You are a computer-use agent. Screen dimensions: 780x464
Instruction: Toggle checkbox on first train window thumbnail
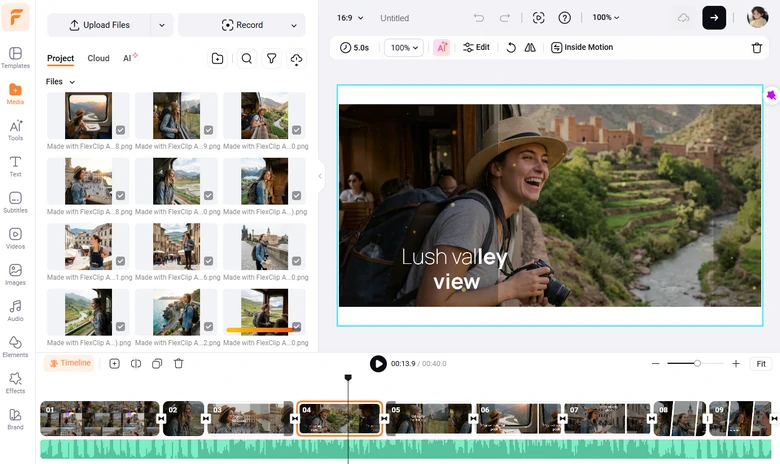point(120,130)
